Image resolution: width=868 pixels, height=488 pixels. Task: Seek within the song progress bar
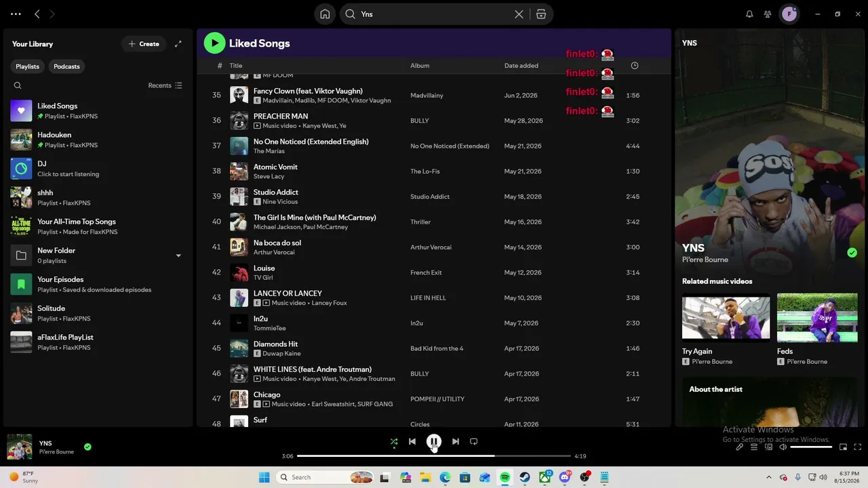(x=434, y=456)
